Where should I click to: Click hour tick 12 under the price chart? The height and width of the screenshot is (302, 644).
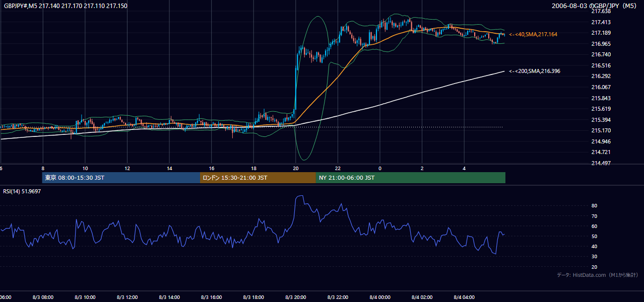coord(127,169)
